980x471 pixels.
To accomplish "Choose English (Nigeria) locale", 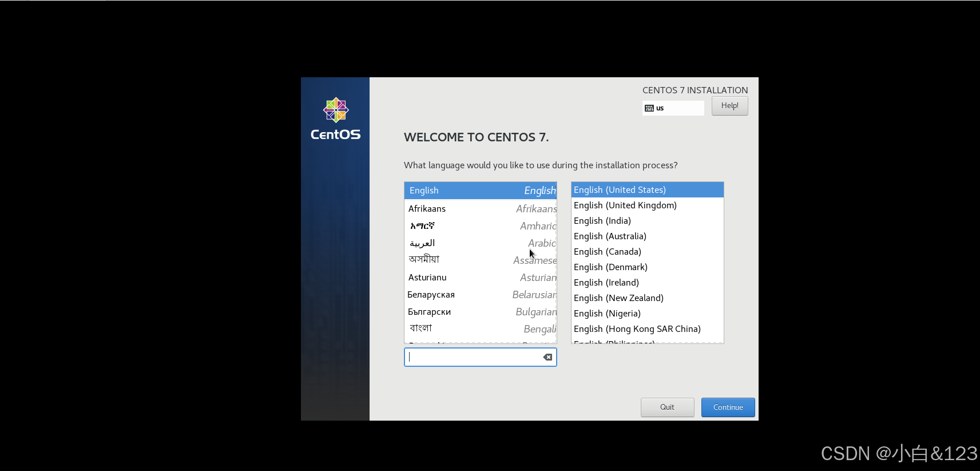I will [x=647, y=314].
